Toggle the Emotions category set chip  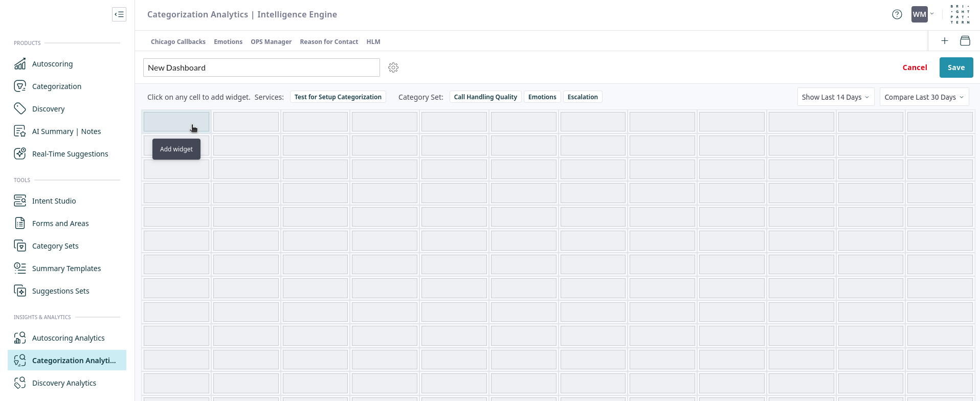(542, 97)
